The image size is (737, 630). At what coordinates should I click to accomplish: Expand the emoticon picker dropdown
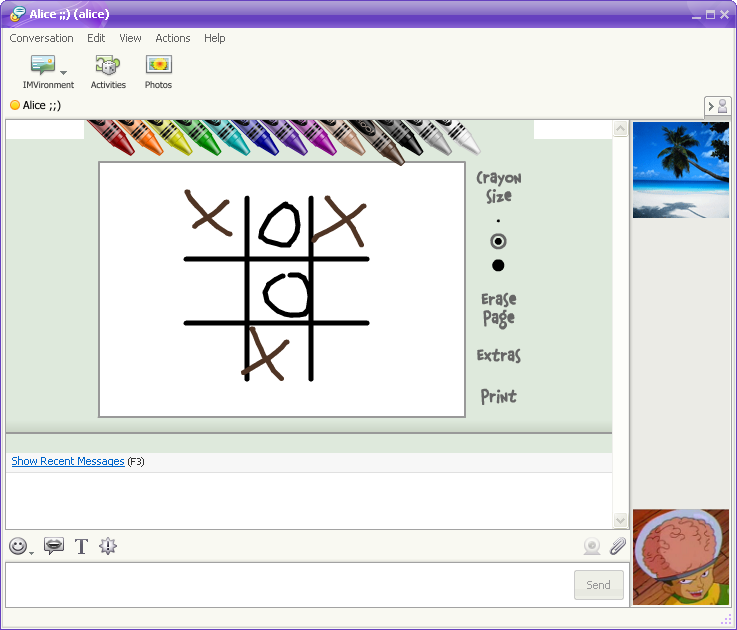[x=31, y=552]
